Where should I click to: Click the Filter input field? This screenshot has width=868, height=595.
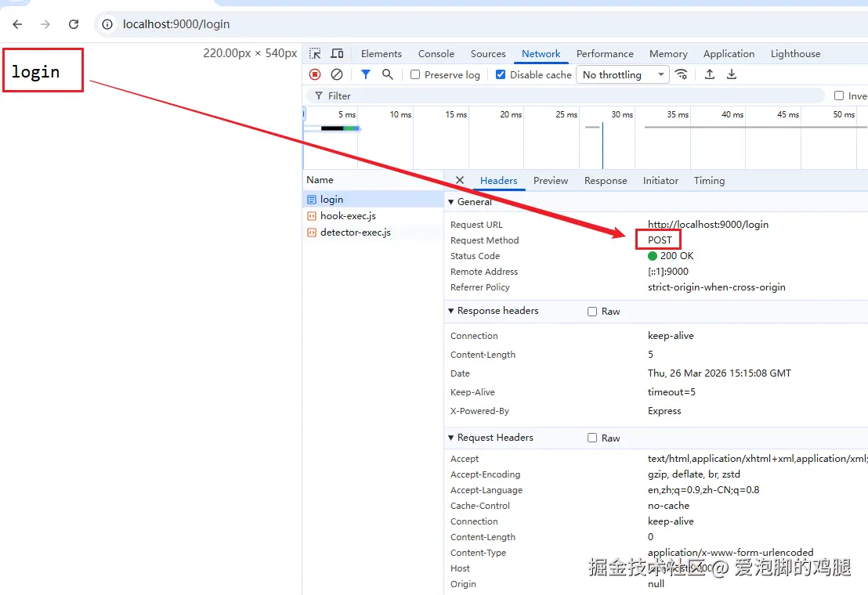click(x=564, y=96)
